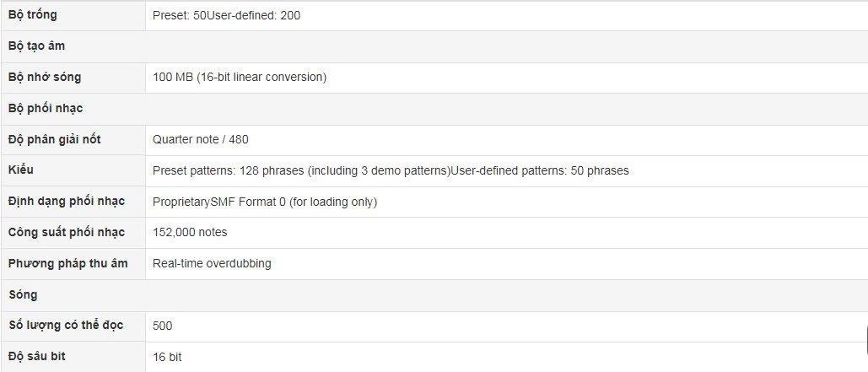Screen dimensions: 868x372
Task: Click the 'Bộ trống' row label
Action: coord(33,15)
